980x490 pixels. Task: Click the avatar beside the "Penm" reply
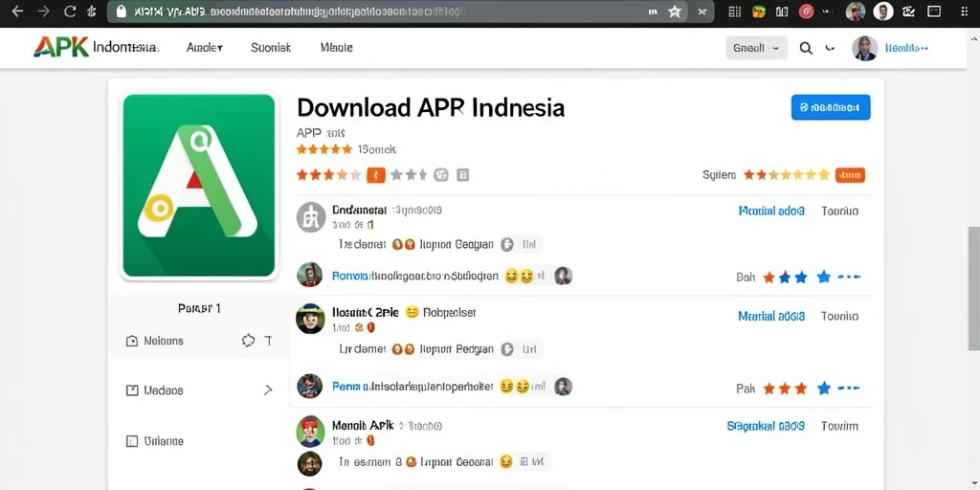point(309,387)
